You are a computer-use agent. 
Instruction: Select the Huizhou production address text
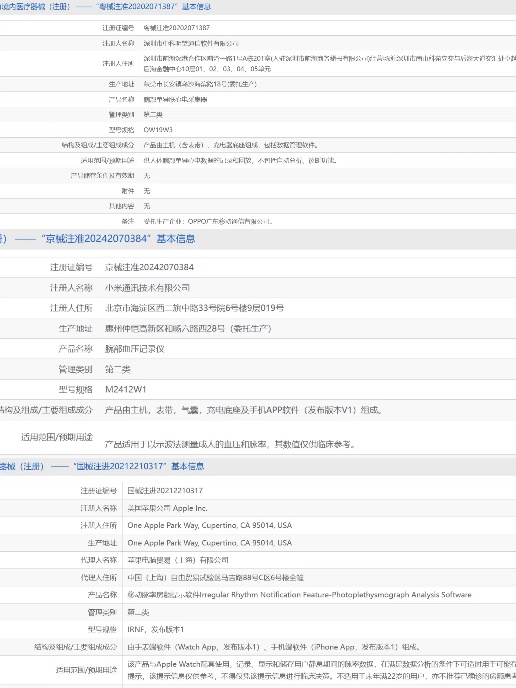188,328
